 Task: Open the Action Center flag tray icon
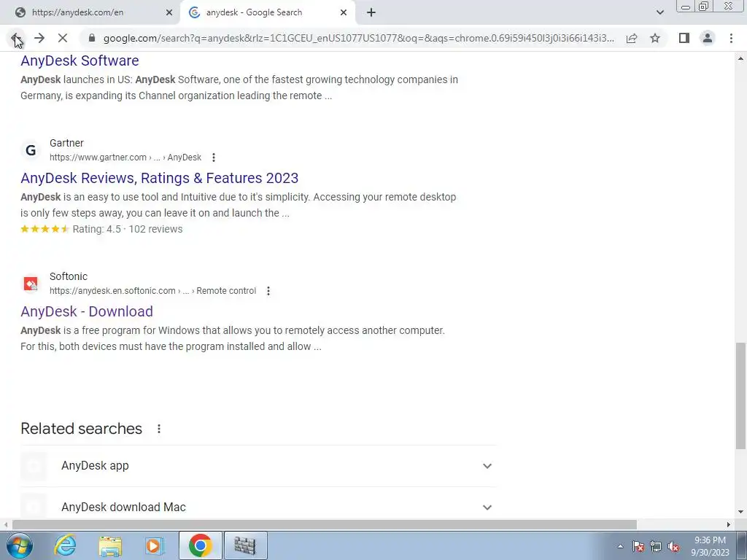tap(638, 546)
